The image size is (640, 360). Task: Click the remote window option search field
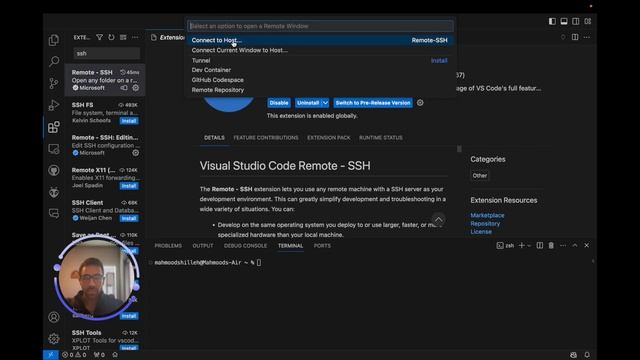pyautogui.click(x=320, y=26)
